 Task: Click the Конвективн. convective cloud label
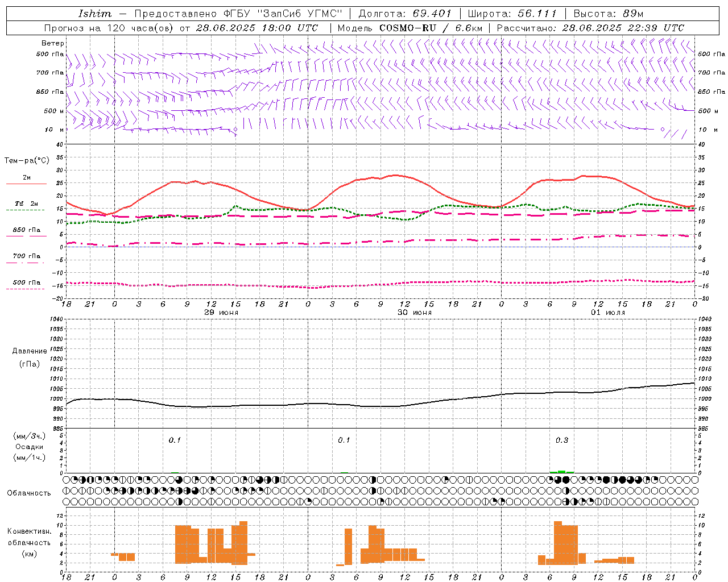pyautogui.click(x=30, y=531)
